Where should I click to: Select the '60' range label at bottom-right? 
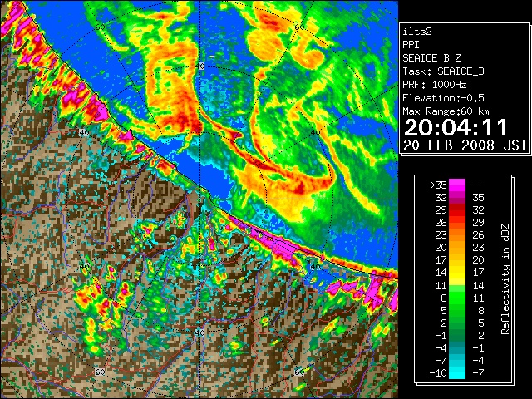point(299,372)
